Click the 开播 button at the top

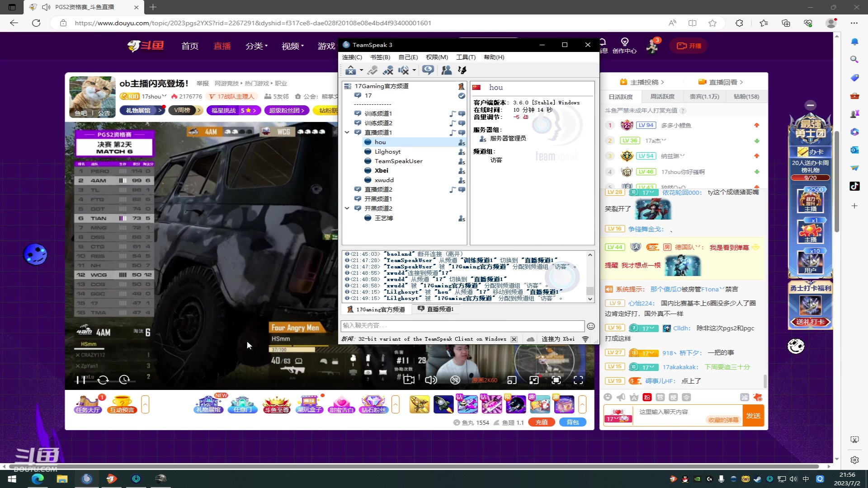point(688,46)
